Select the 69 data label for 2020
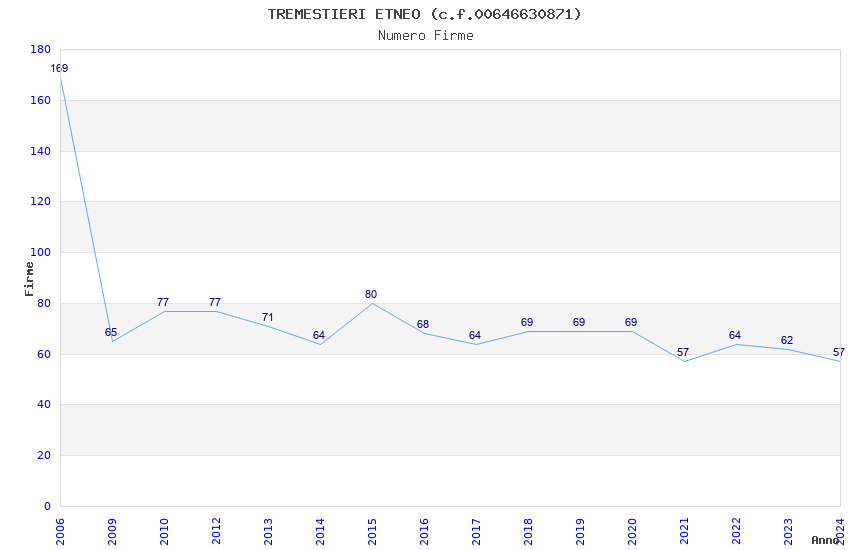This screenshot has width=850, height=550. (x=631, y=322)
